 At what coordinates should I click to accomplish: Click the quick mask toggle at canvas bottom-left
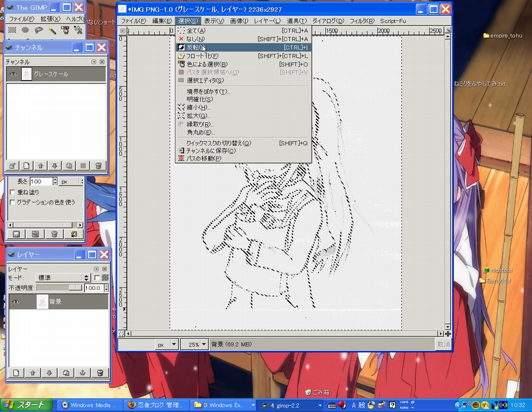121,334
